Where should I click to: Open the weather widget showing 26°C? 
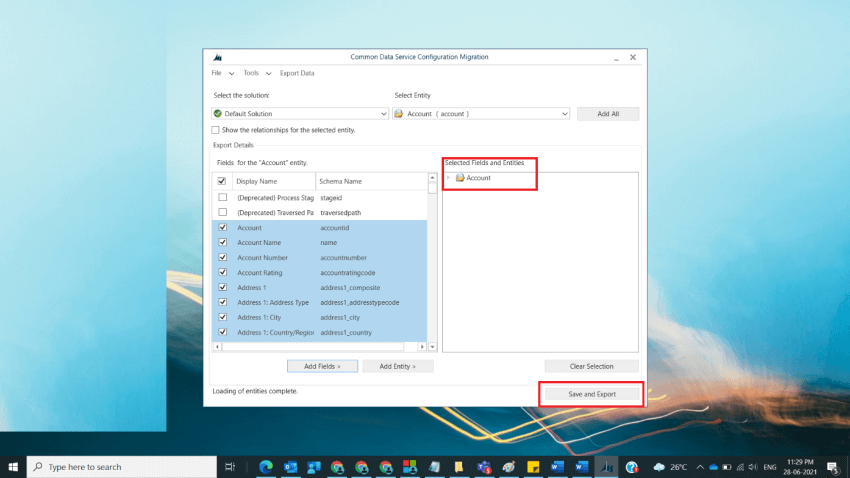(671, 467)
